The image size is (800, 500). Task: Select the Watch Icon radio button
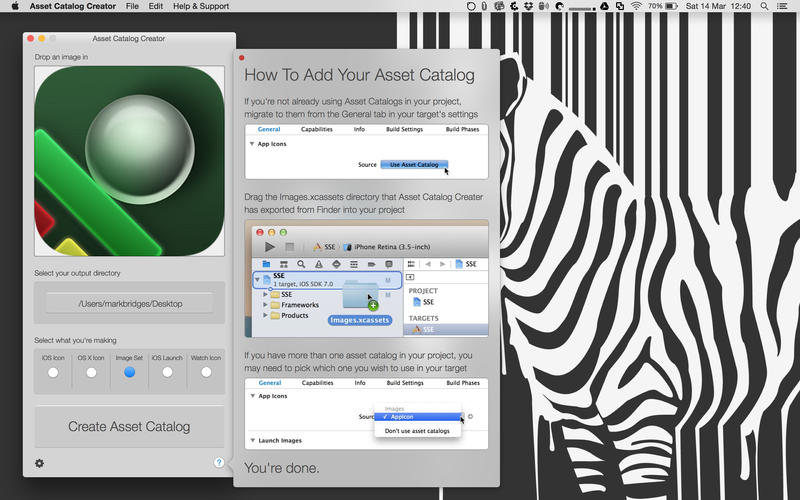206,372
